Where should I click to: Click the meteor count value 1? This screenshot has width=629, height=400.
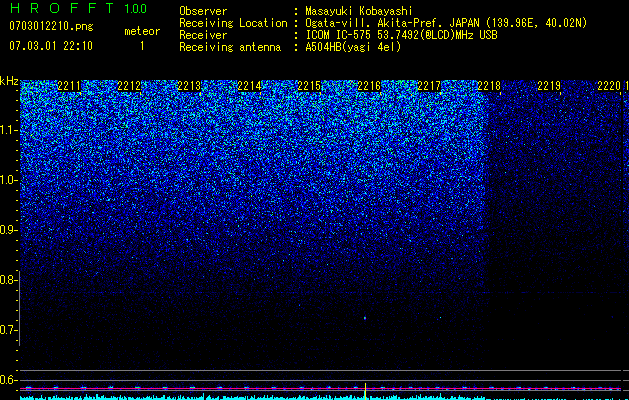[x=142, y=46]
